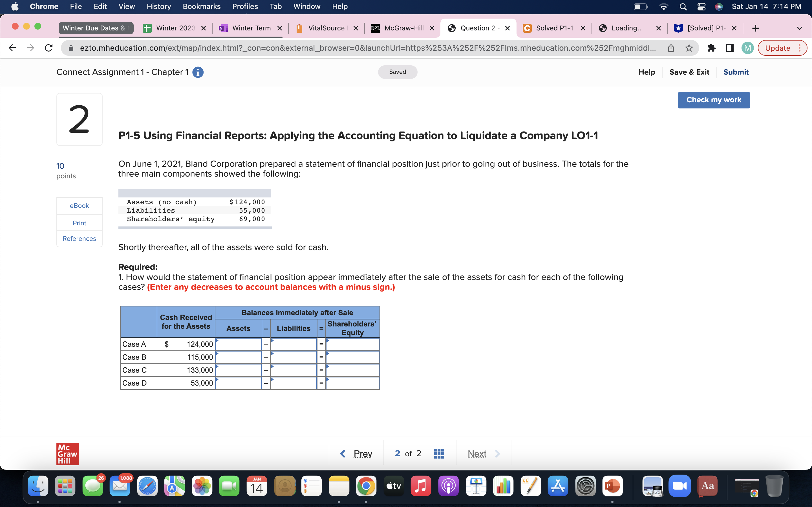Open the Calendar app from the Dock
Screen dimensions: 812x507
[257, 486]
